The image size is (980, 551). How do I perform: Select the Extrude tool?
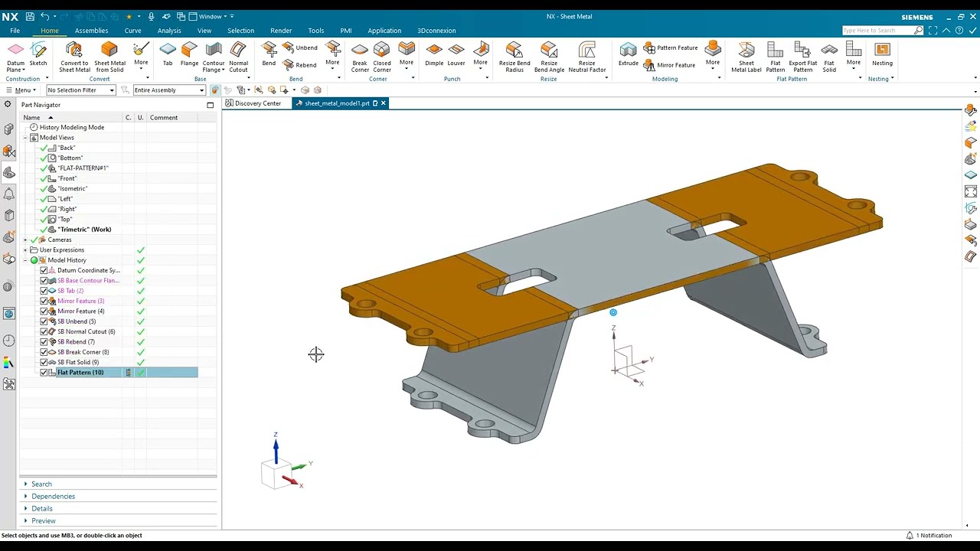click(x=629, y=54)
